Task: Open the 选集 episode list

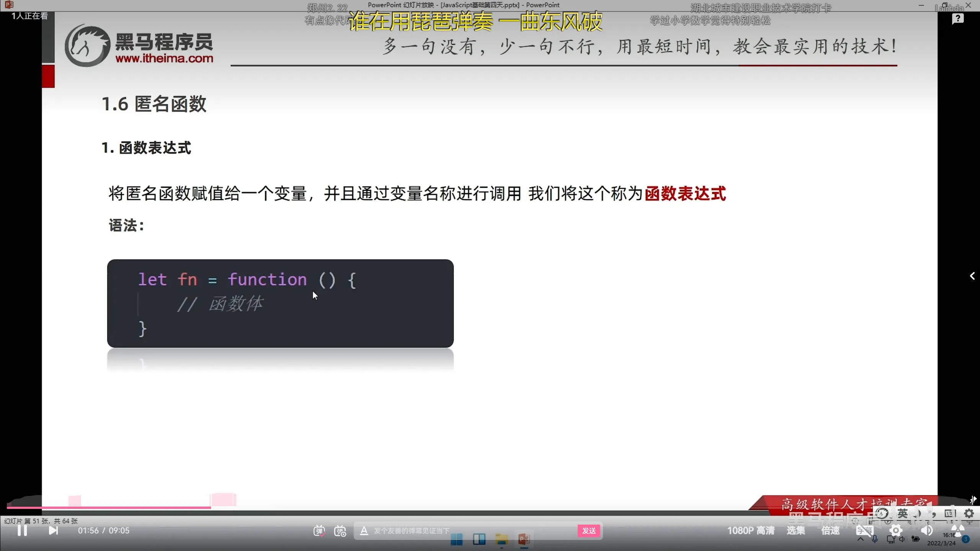Action: click(796, 530)
